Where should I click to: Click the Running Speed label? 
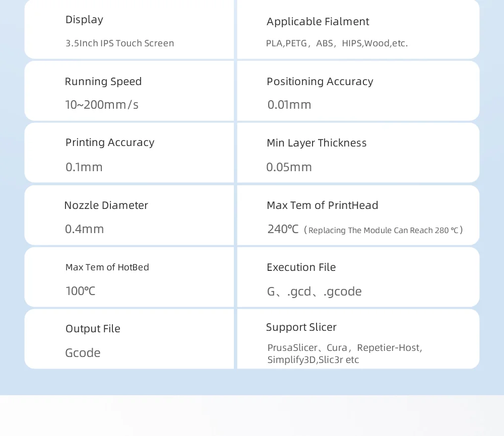pyautogui.click(x=103, y=82)
